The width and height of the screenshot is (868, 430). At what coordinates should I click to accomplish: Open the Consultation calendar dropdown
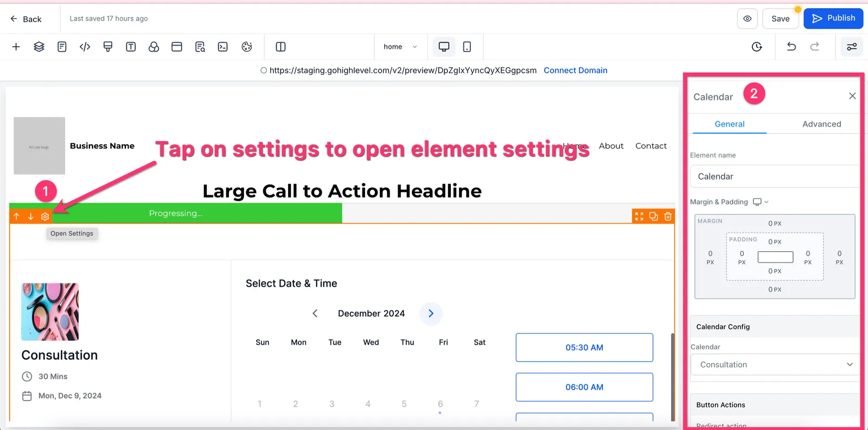[x=774, y=364]
